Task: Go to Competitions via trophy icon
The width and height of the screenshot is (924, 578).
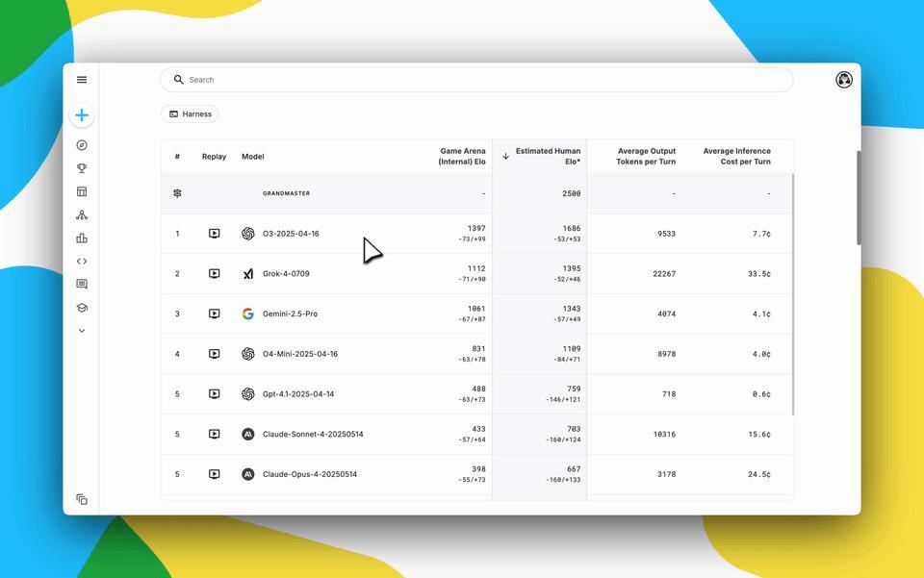Action: tap(82, 168)
